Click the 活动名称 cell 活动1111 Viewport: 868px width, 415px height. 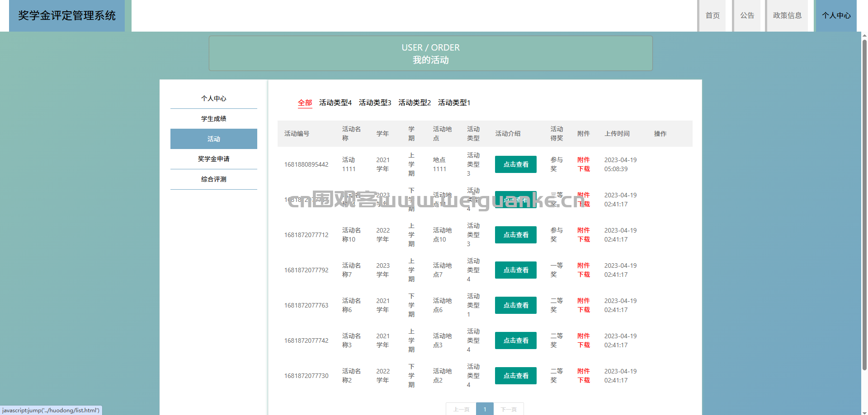click(x=349, y=164)
